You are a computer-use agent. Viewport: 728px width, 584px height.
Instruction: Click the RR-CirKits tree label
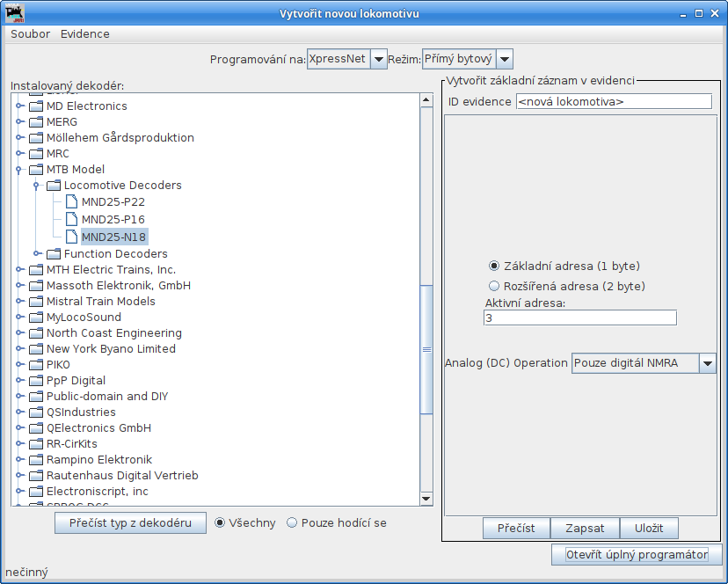[x=71, y=443]
